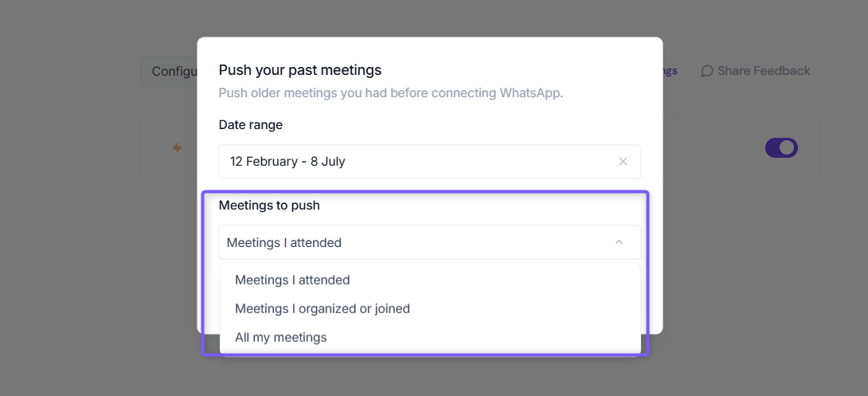The image size is (868, 396).
Task: Click the "12 February - 8 July" date text
Action: pos(287,162)
